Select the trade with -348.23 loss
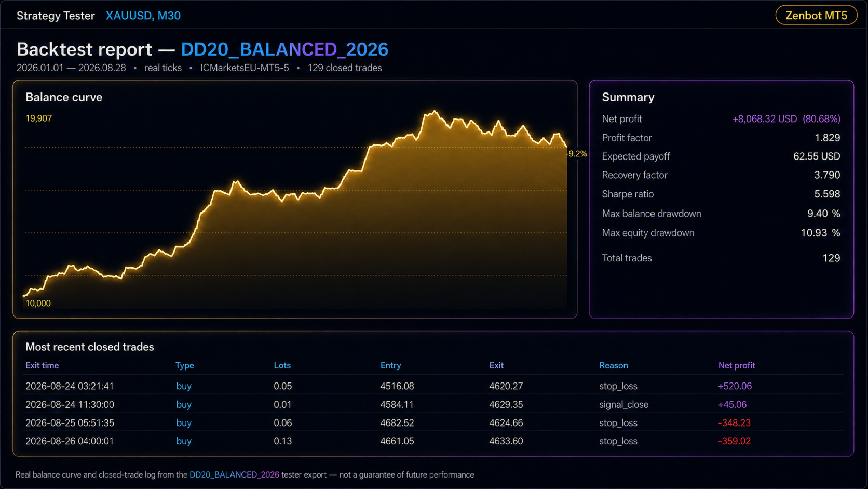 click(x=434, y=422)
